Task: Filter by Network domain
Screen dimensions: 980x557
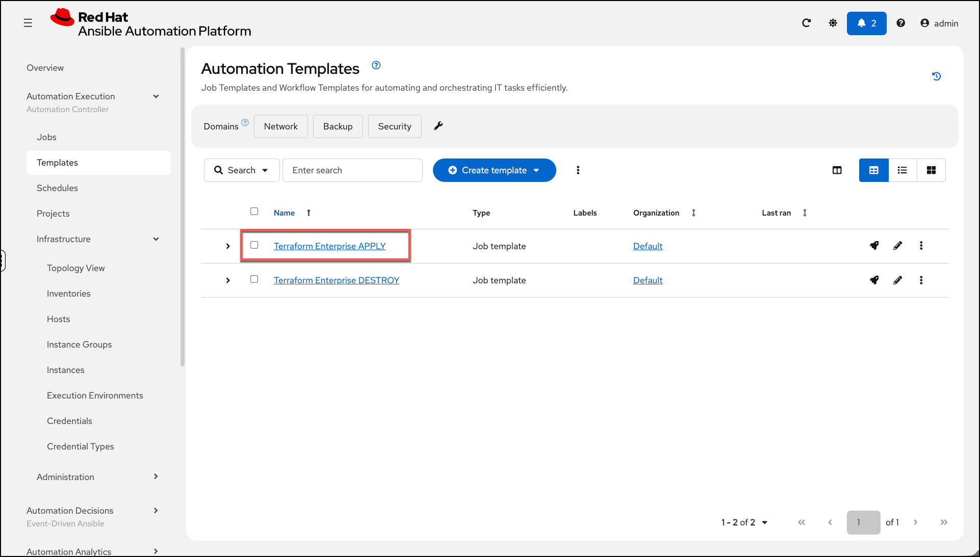Action: tap(281, 126)
